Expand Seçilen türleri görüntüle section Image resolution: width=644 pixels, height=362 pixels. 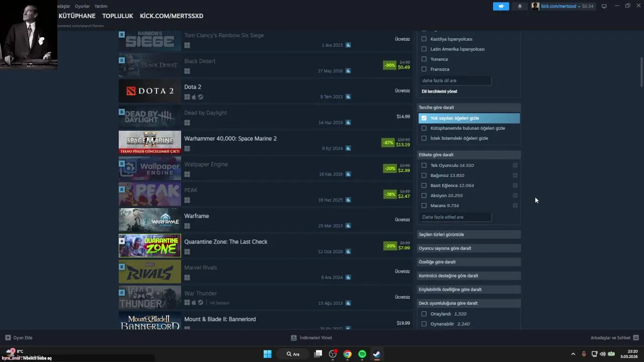click(469, 234)
